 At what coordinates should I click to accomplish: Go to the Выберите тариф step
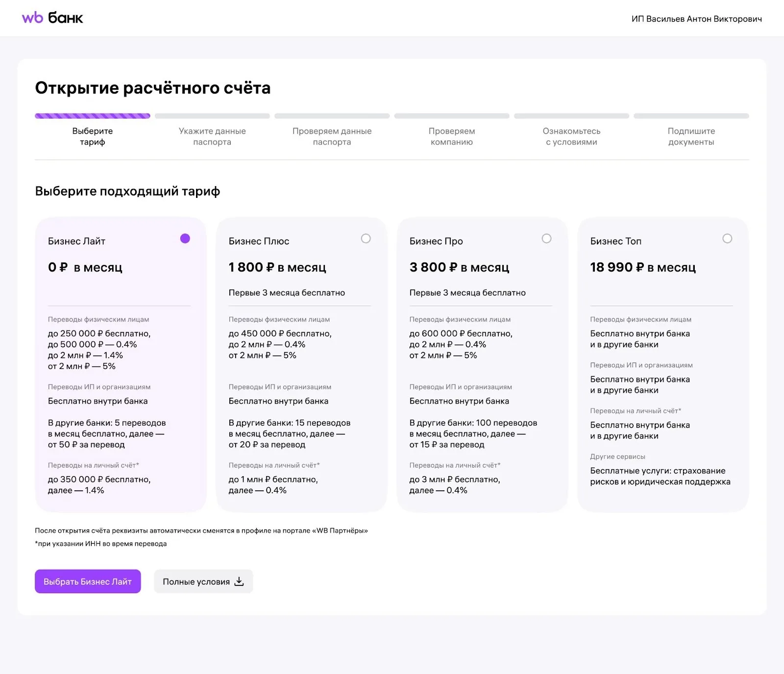point(92,136)
